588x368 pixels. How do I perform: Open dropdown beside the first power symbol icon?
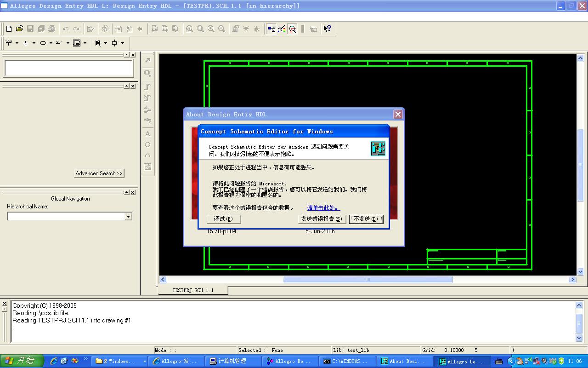17,43
